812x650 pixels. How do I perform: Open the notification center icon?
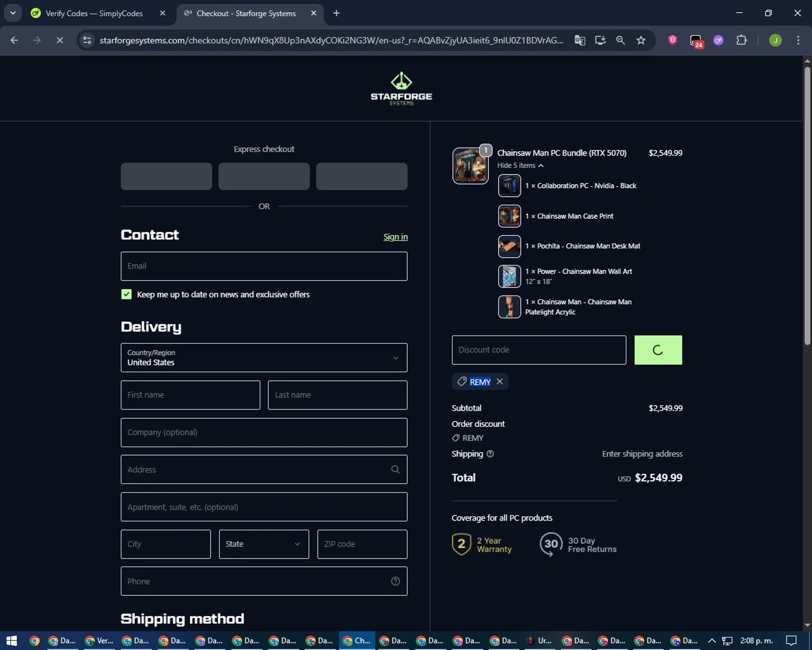[791, 641]
